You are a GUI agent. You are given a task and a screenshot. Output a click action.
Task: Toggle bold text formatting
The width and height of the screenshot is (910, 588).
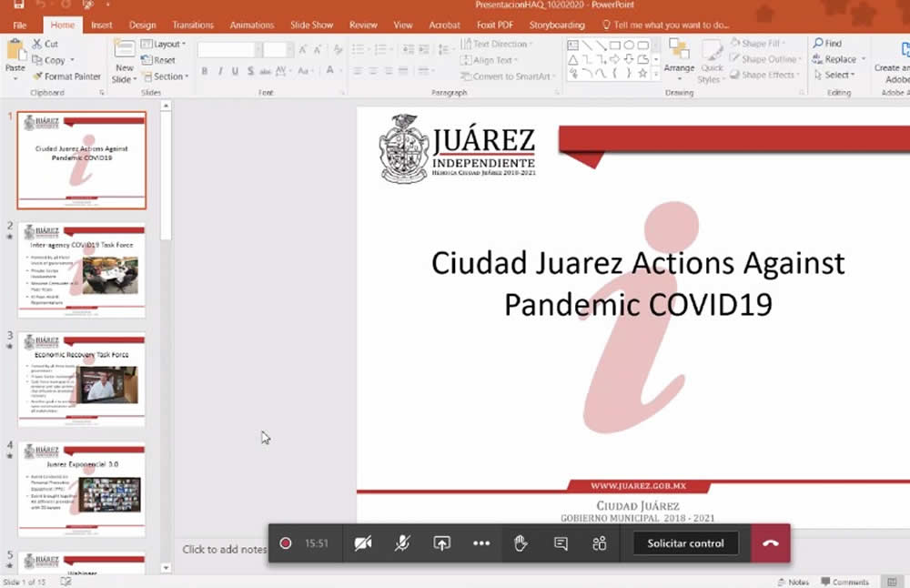pos(205,71)
